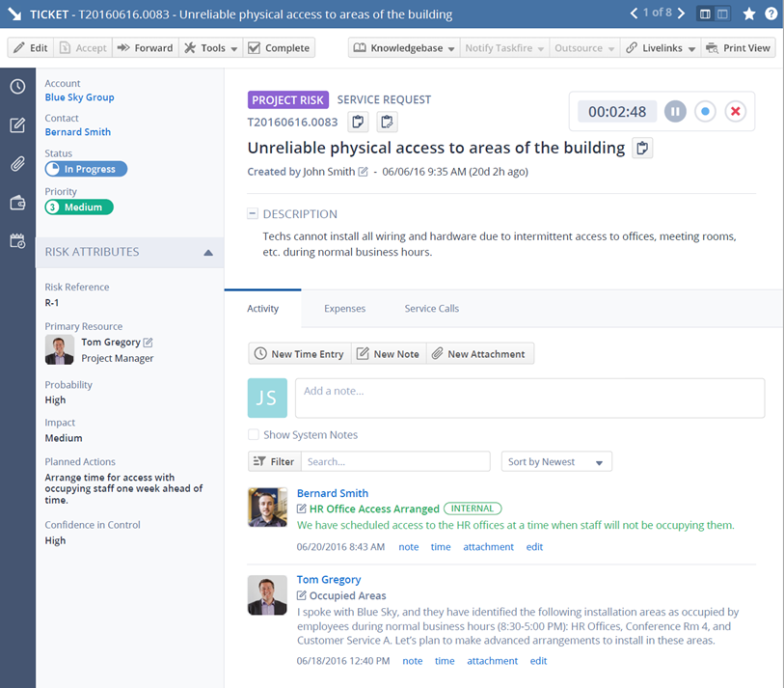Switch to the Expenses tab
784x688 pixels.
pyautogui.click(x=344, y=309)
